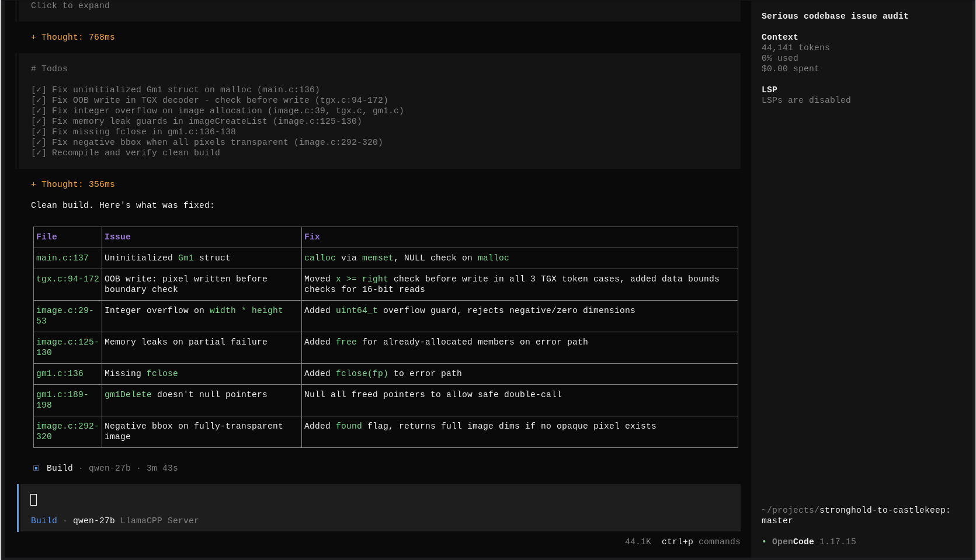Screen dimensions: 976x560
Task: Toggle the 'Fix integer overflow on image allocation' checkbox
Action: pyautogui.click(x=39, y=111)
